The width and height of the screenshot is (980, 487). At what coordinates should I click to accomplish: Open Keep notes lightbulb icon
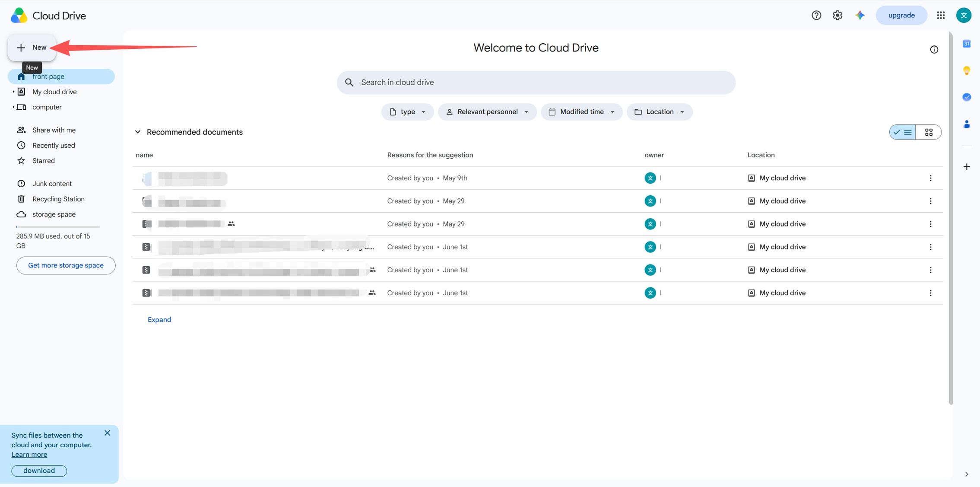[x=967, y=70]
